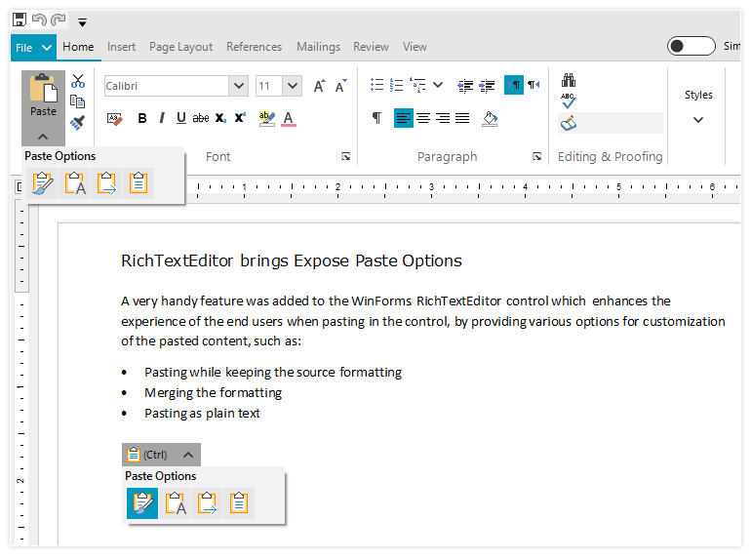Image resolution: width=751 pixels, height=560 pixels.
Task: Select Align Left paragraph alignment
Action: pos(404,118)
